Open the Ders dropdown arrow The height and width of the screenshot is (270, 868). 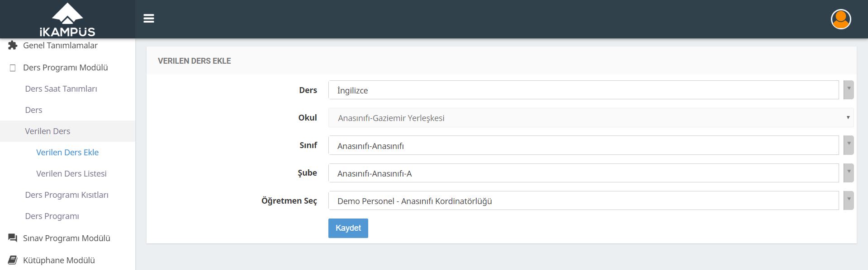[849, 90]
